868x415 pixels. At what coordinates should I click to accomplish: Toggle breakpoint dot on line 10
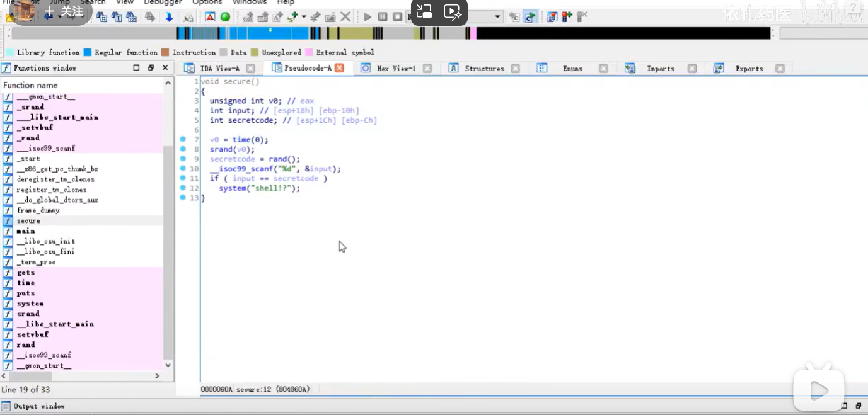click(x=183, y=168)
